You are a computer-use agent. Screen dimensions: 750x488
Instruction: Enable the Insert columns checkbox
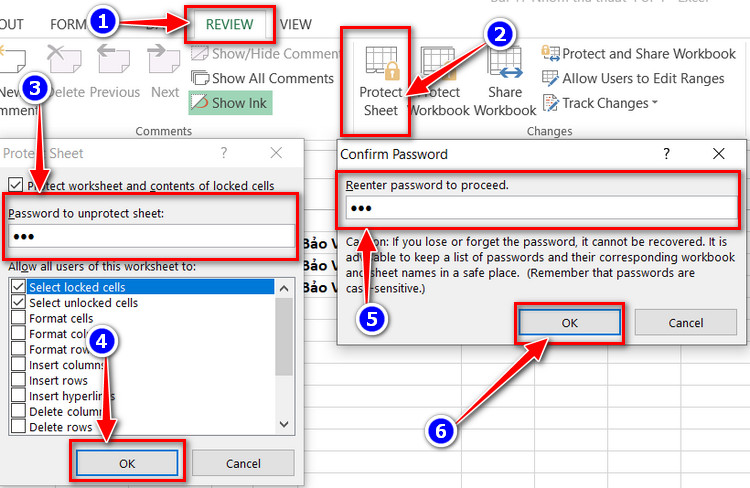coord(18,365)
